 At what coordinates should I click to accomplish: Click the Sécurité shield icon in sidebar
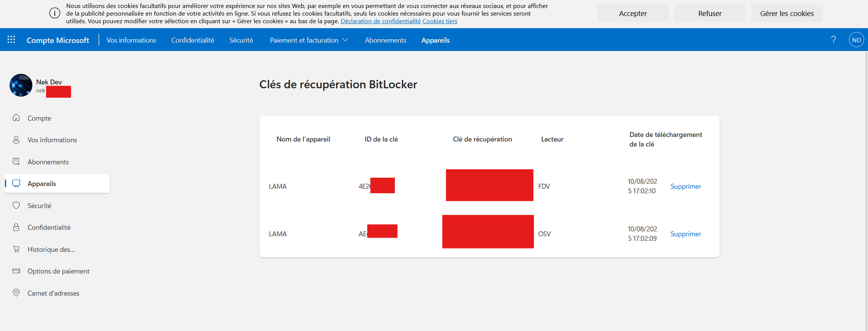(x=16, y=205)
